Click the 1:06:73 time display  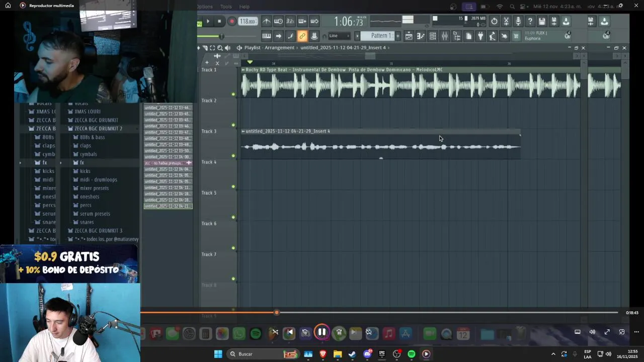click(348, 22)
